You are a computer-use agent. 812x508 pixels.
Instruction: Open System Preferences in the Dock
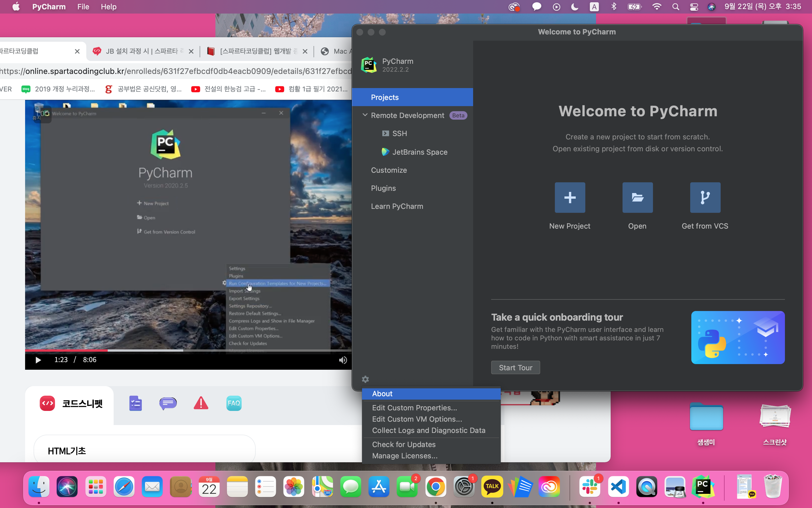click(x=464, y=487)
